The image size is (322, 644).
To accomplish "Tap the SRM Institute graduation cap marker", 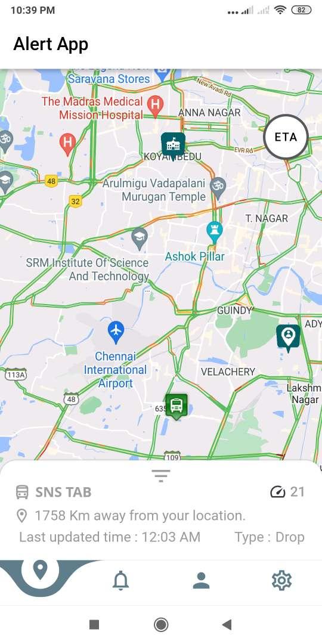I will coord(140,239).
